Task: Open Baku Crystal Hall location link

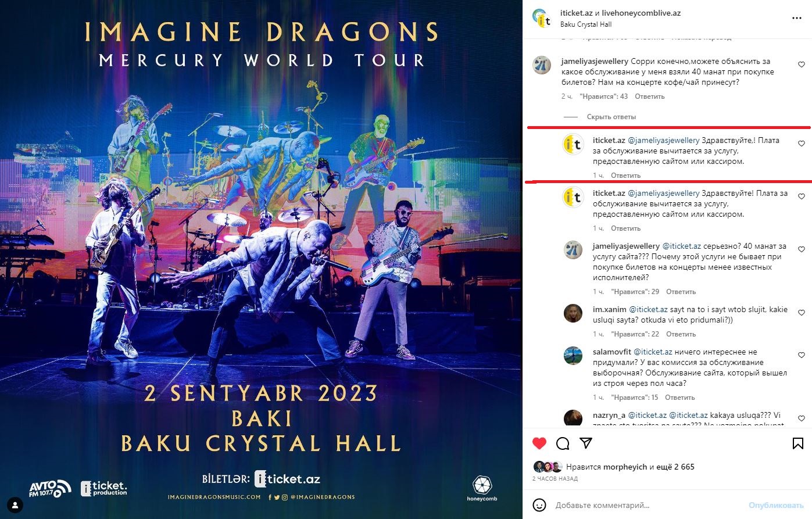Action: [x=586, y=24]
